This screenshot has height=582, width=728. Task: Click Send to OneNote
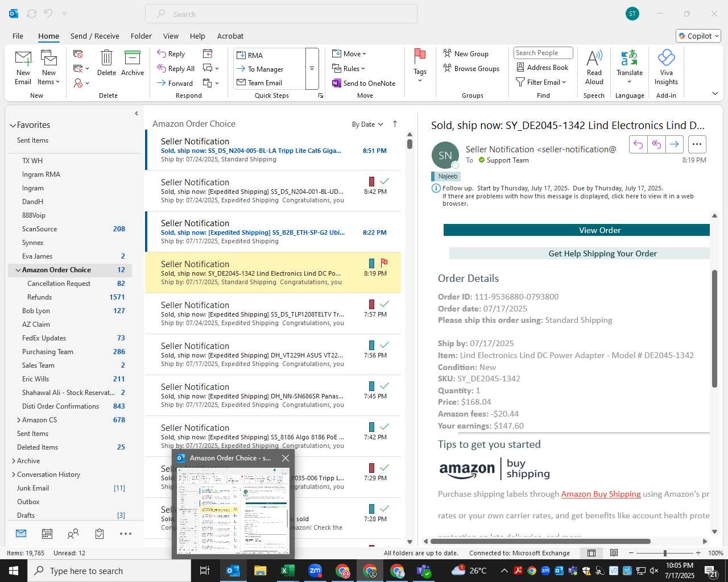(x=364, y=83)
